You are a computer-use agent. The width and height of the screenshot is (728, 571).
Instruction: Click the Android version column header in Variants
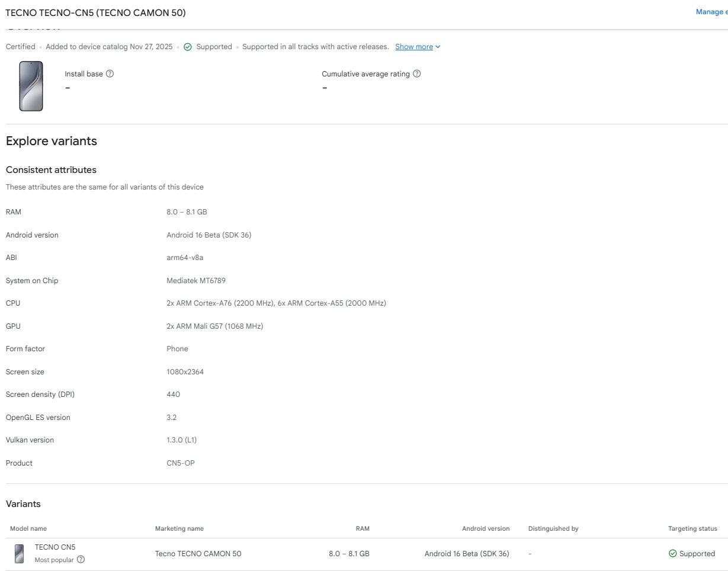[x=486, y=528]
